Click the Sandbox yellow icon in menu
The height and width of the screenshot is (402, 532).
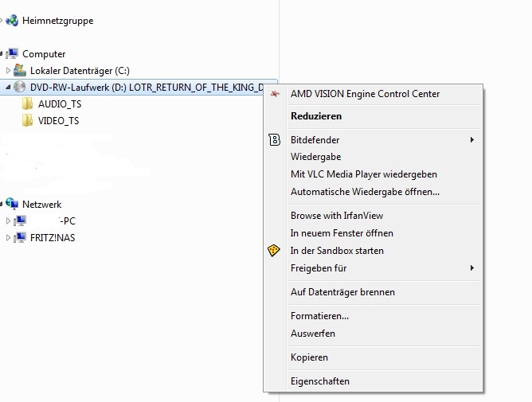(x=273, y=251)
